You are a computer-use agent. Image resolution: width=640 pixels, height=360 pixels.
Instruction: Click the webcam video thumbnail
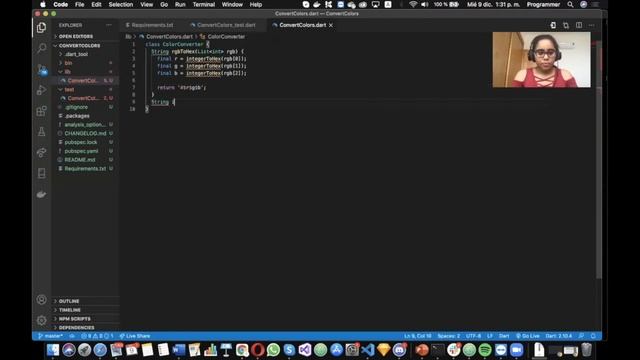pyautogui.click(x=541, y=60)
